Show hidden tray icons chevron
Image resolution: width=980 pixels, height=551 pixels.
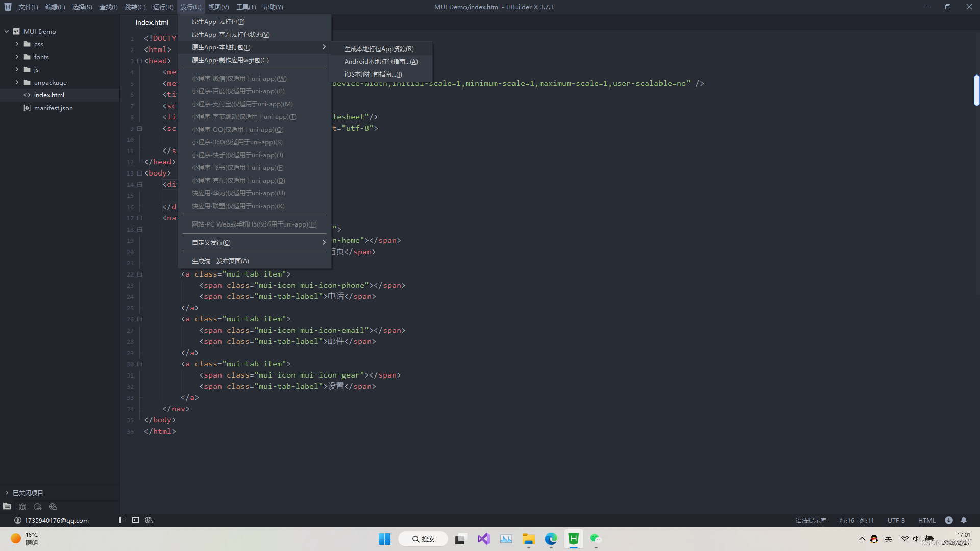click(x=862, y=539)
